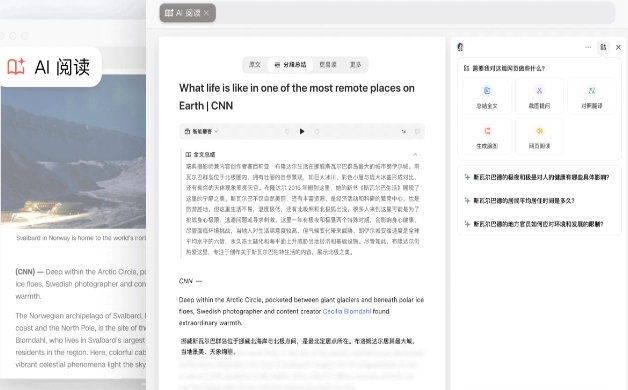Select the 分段总结 tab
Viewport: 628px width, 390px height.
coord(290,64)
